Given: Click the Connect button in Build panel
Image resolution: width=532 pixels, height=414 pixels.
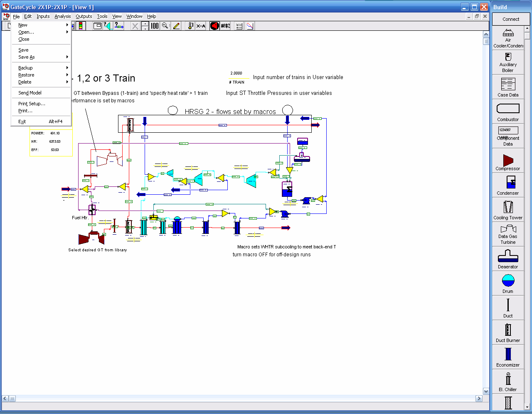Looking at the screenshot, I should pyautogui.click(x=511, y=19).
